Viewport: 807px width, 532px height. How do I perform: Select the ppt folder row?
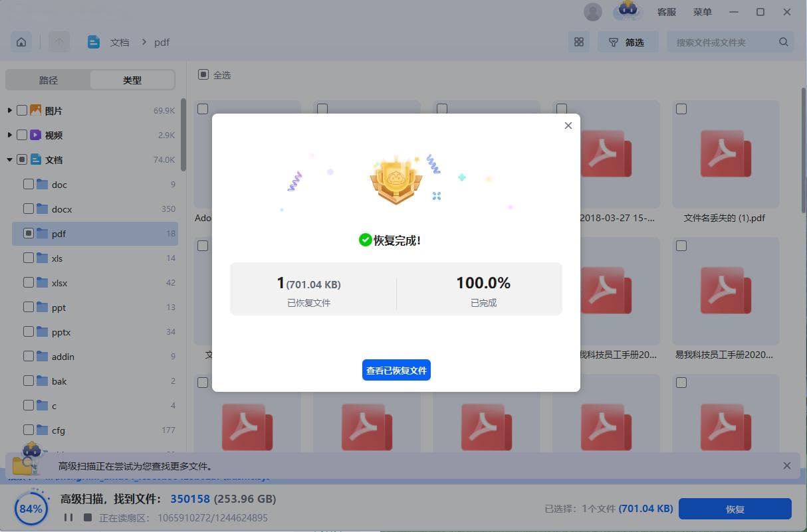(x=95, y=307)
